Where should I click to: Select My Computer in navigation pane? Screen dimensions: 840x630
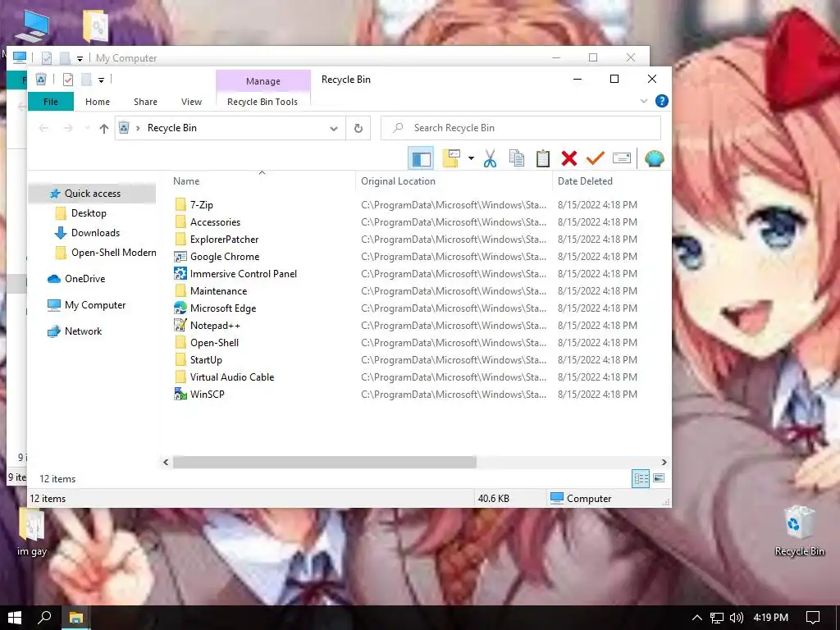pos(95,305)
